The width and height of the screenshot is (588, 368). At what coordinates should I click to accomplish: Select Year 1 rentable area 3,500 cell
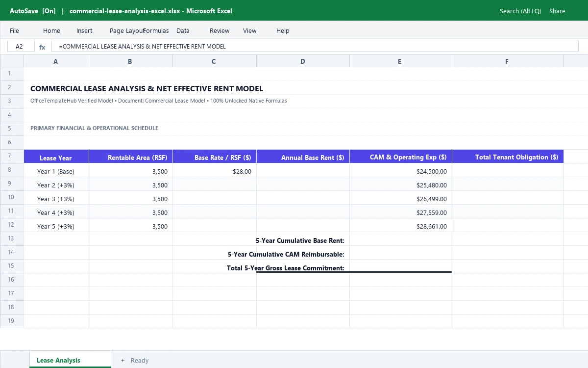[x=131, y=171]
